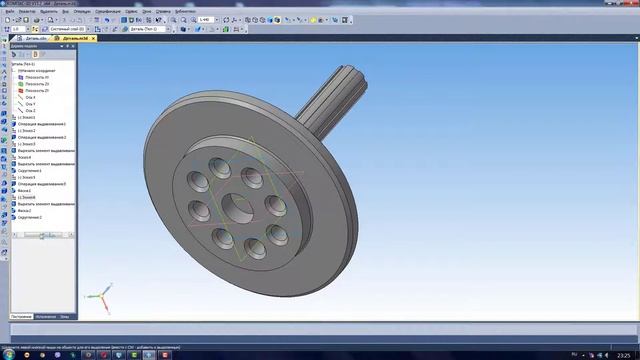Click the Zoom Out magnifier icon
Viewport: 640px width, 360px height.
184,20
